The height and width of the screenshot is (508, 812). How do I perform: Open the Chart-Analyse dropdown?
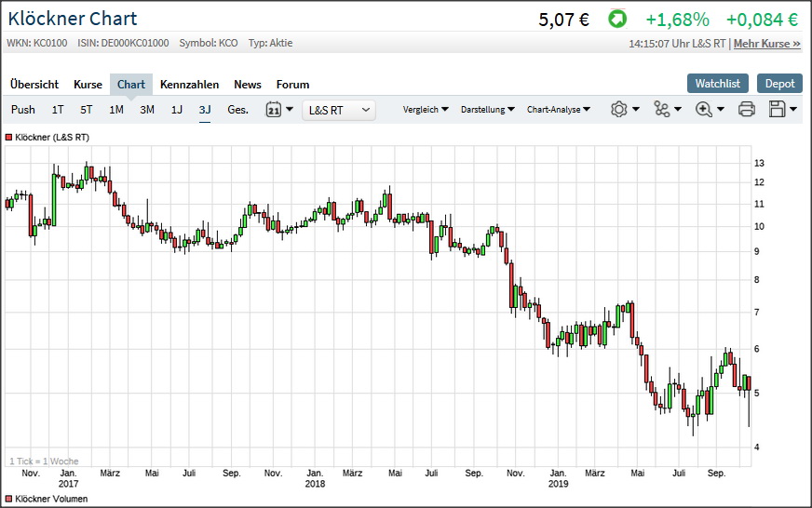pos(559,109)
